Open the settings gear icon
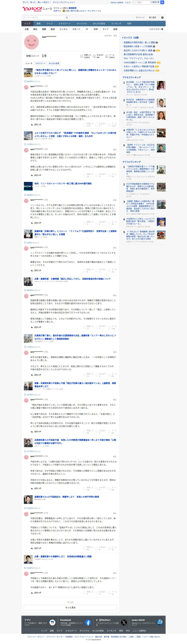 pyautogui.click(x=162, y=17)
